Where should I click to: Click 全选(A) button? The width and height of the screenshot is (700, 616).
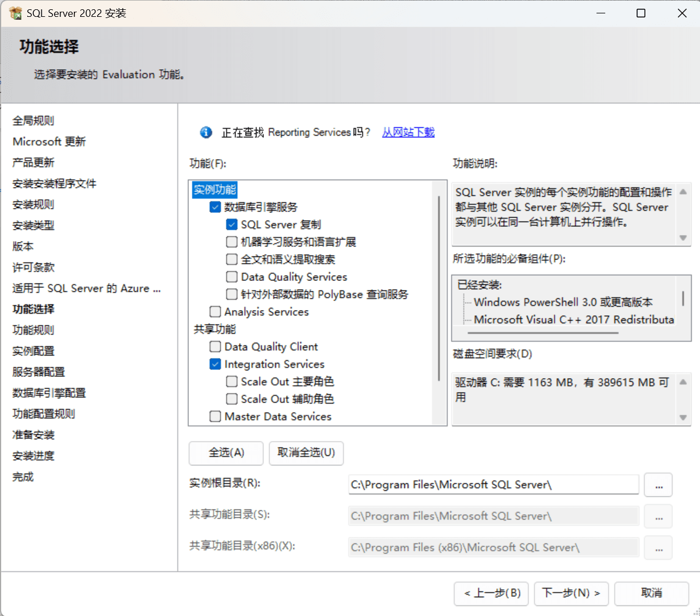(226, 453)
